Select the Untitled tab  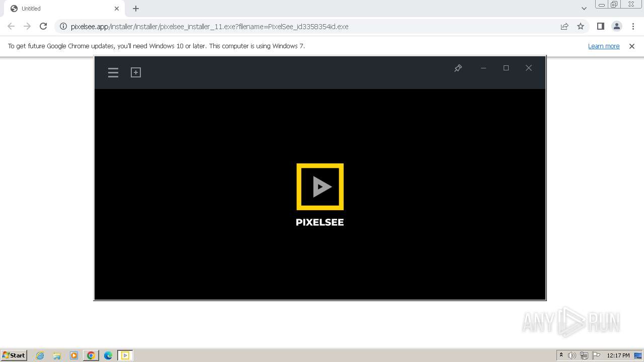tap(64, 9)
